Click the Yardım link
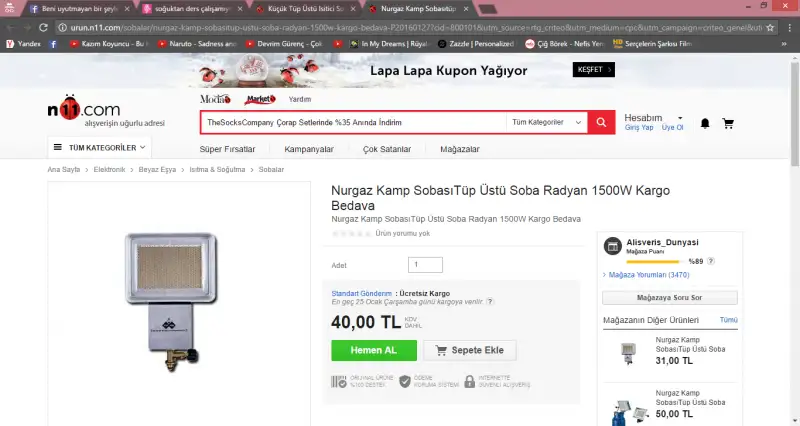This screenshot has width=800, height=426. coord(299,99)
